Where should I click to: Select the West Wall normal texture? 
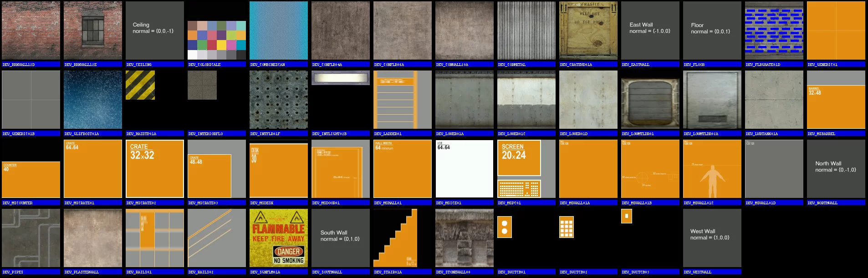pos(712,238)
